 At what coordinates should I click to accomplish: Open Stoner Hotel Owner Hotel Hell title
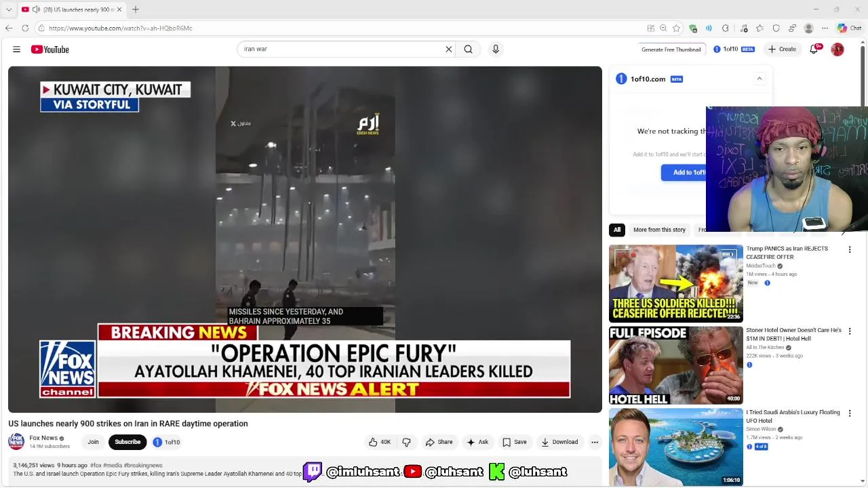(793, 334)
